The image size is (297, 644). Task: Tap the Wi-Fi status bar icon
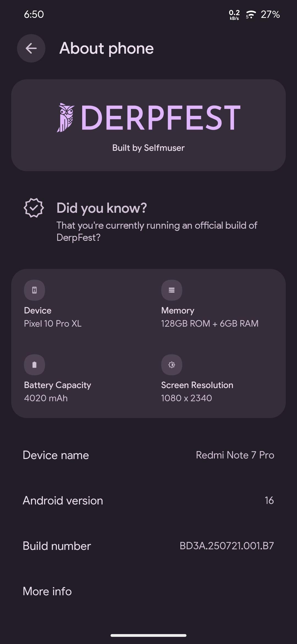click(251, 14)
